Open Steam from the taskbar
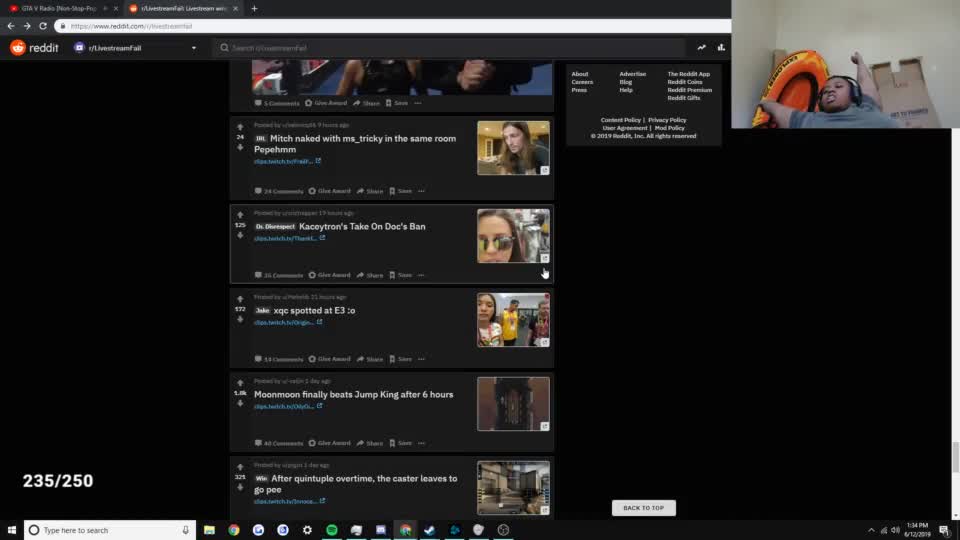The width and height of the screenshot is (960, 540). pyautogui.click(x=430, y=530)
